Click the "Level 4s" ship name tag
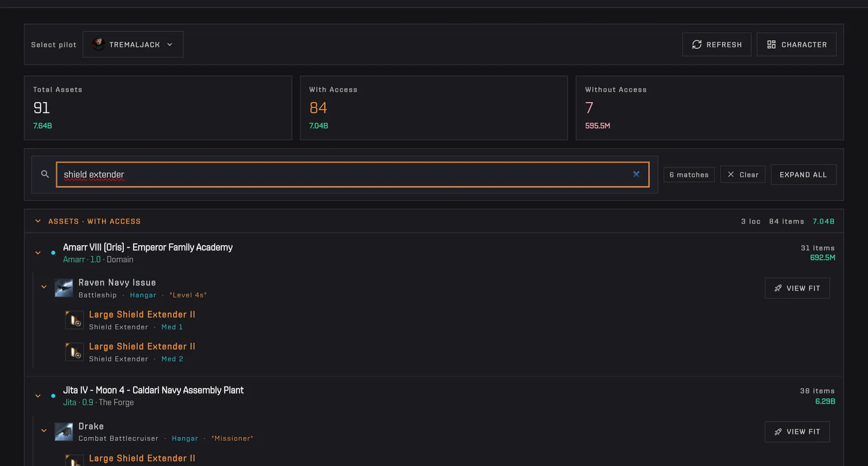Screen dimensions: 868x466 point(188,295)
